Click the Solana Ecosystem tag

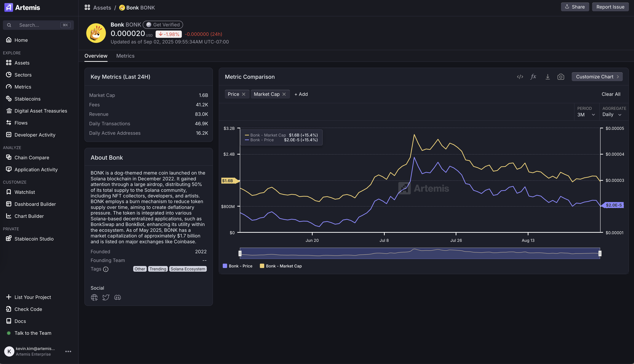coord(188,269)
